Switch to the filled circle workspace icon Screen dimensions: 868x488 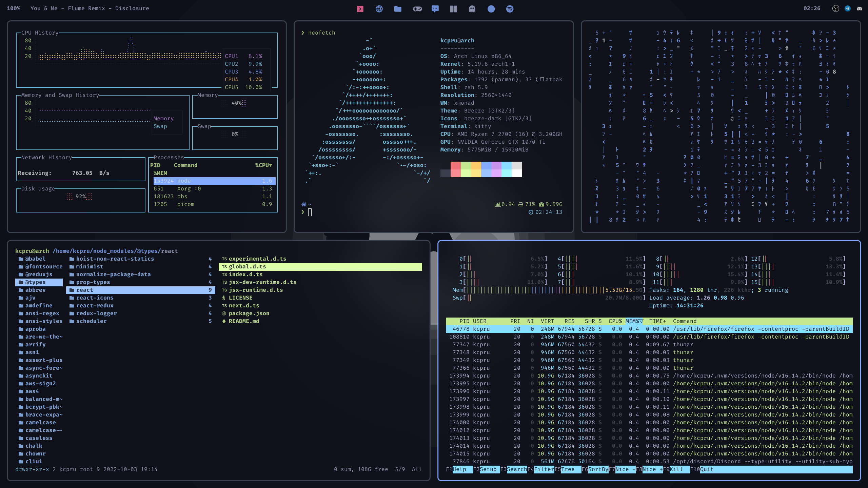[x=491, y=9]
